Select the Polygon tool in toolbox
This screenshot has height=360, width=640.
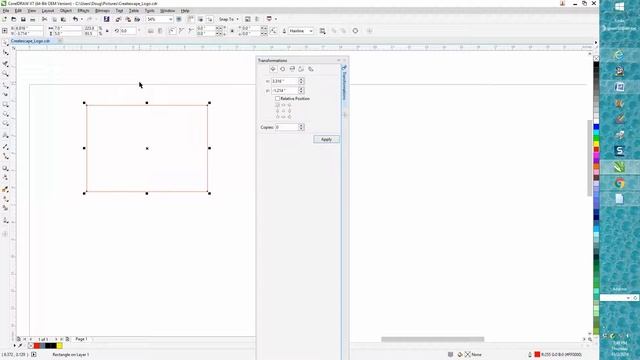tap(5, 124)
